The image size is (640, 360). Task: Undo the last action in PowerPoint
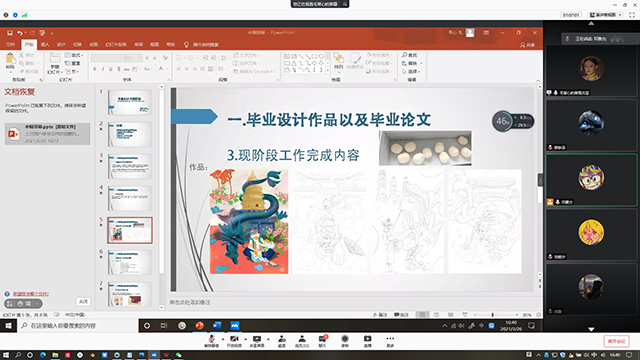tap(19, 33)
